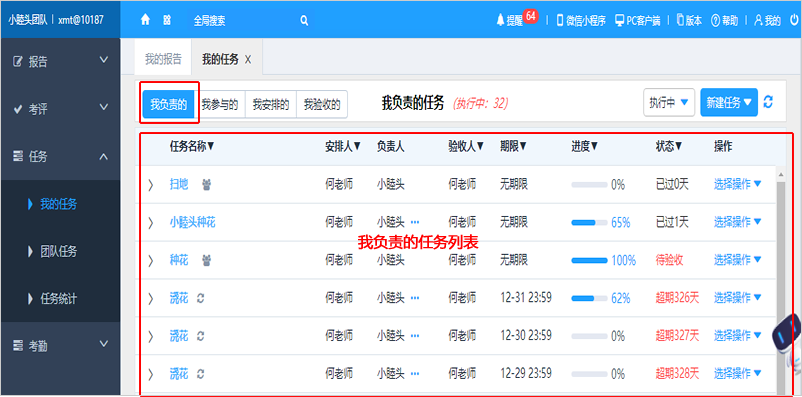802x397 pixels.
Task: Select the 我验收的 tab
Action: (322, 105)
